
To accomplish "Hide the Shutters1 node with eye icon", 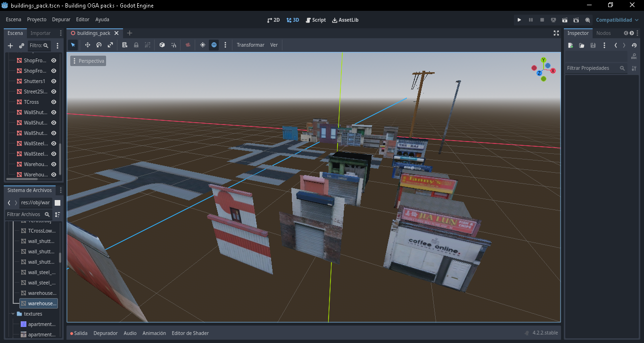I will 54,81.
